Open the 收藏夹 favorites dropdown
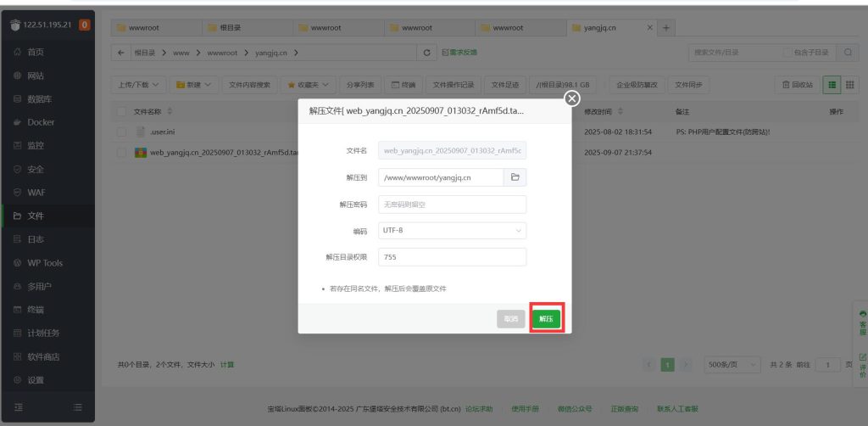Screen dimensions: 868x426 point(308,85)
